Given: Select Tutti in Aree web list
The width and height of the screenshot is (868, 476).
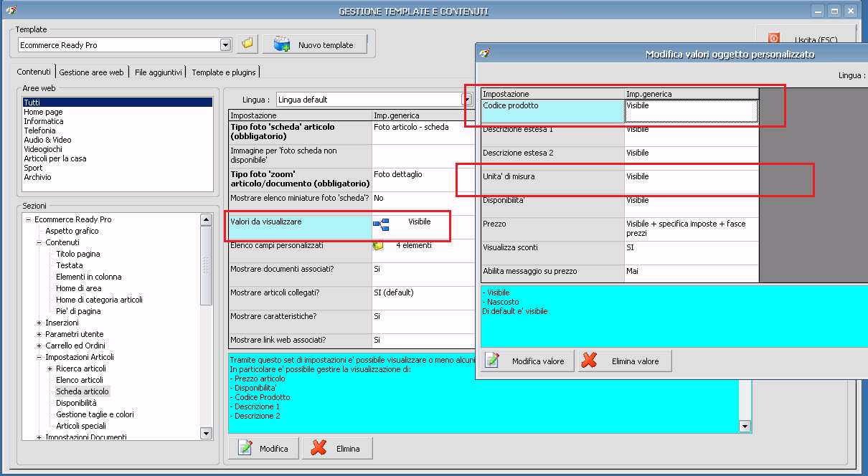Looking at the screenshot, I should coord(118,103).
